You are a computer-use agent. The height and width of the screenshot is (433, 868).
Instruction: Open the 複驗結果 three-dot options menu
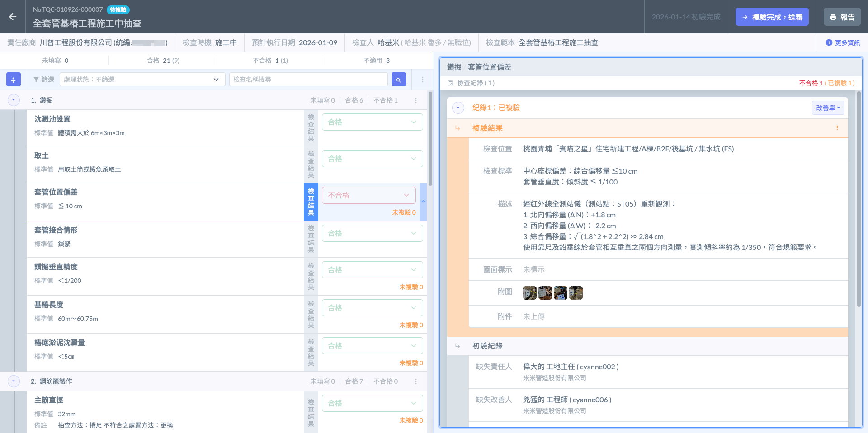[837, 128]
